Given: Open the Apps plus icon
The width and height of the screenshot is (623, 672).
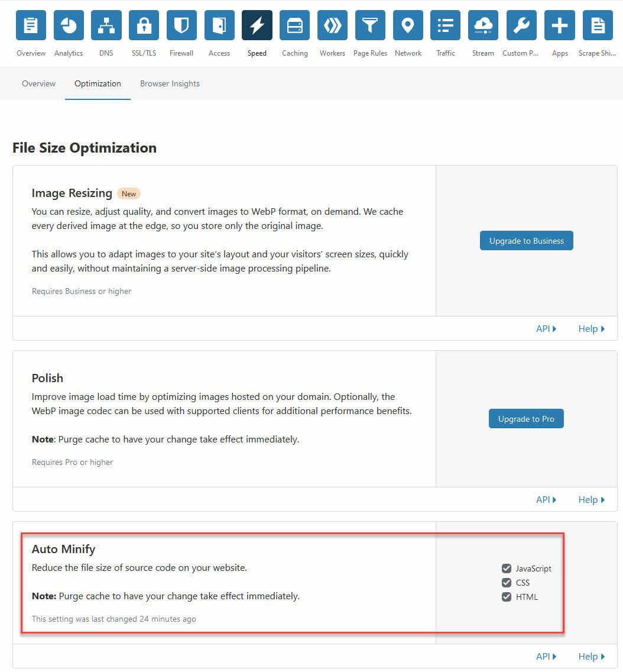Looking at the screenshot, I should coord(559,25).
